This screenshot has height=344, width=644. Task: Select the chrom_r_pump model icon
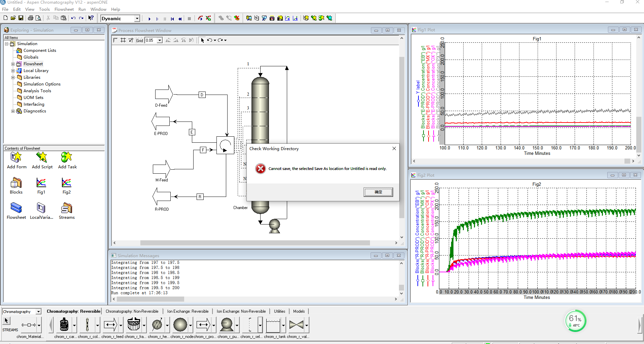[x=227, y=325]
